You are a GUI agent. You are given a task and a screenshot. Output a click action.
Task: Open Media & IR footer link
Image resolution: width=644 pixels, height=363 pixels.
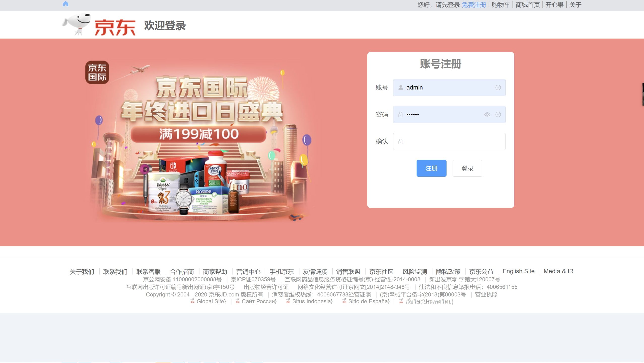tap(558, 271)
